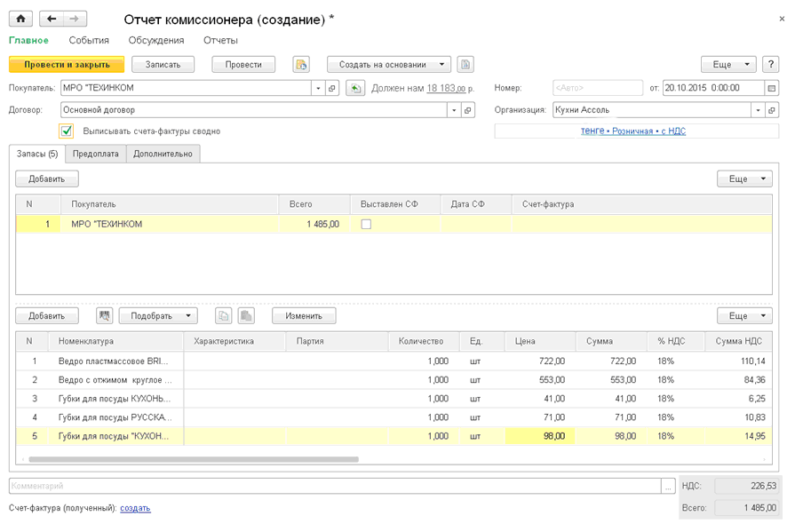Screen dimensions: 795x532
Task: Open the 'Подобрать' dropdown menu
Action: pyautogui.click(x=158, y=315)
